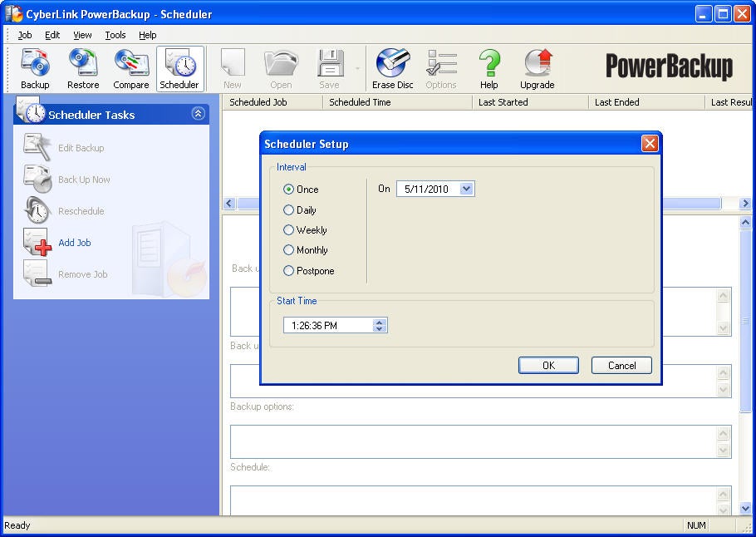Open the Job menu

coord(25,35)
